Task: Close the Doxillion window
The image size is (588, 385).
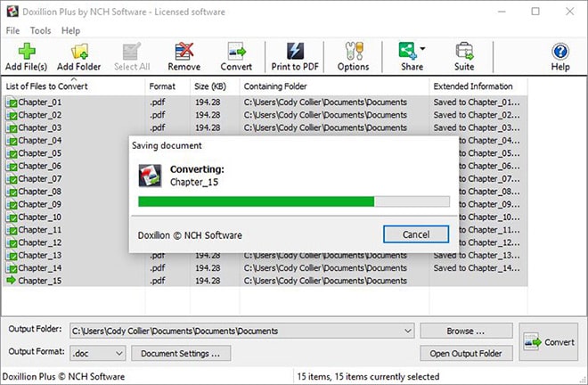Action: tap(569, 12)
